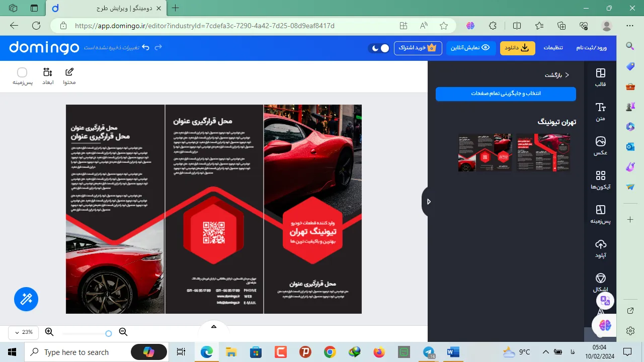
Task: Toggle the dark mode switch
Action: tap(378, 48)
